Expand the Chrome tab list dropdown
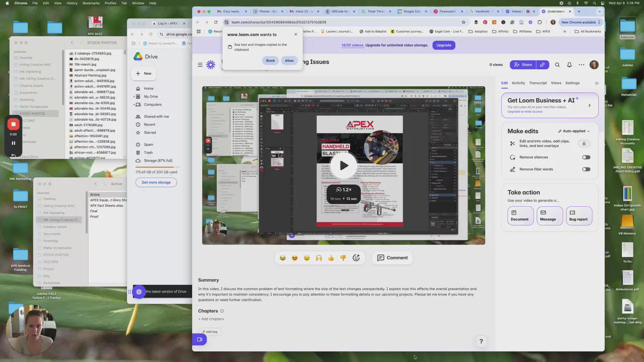 pos(599,11)
